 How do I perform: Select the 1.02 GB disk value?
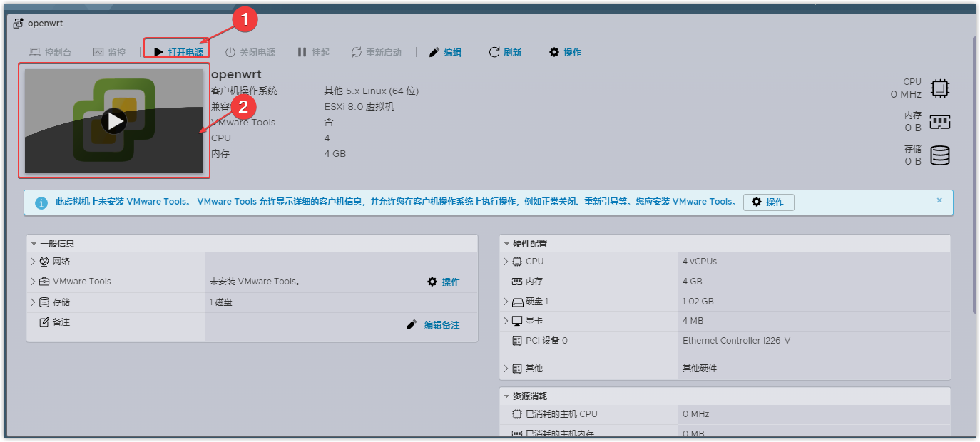[x=698, y=302]
